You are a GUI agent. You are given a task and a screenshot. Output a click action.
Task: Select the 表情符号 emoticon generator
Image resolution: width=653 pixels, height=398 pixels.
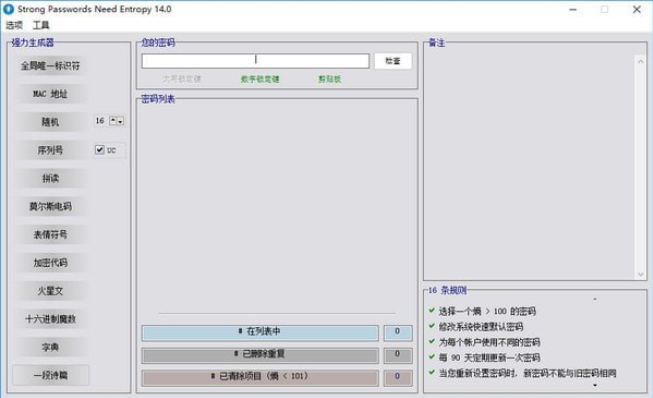click(50, 235)
